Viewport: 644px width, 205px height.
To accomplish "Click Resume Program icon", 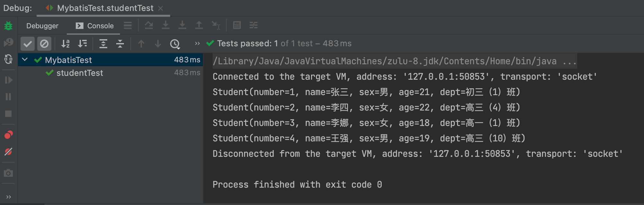I will (x=8, y=80).
